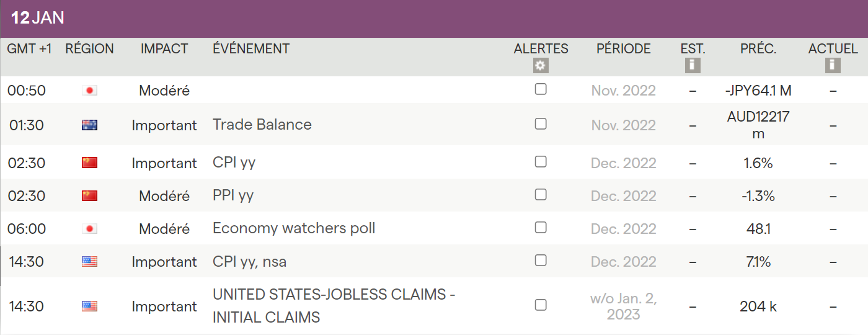868x335 pixels.
Task: Click US flag beside CPI yy, nsa
Action: point(90,262)
